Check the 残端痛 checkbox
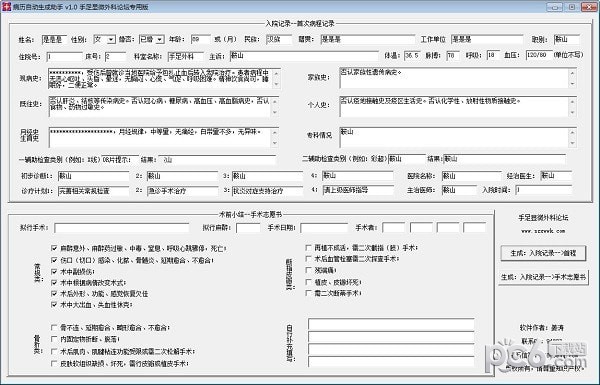This screenshot has height=385, width=600. point(308,270)
